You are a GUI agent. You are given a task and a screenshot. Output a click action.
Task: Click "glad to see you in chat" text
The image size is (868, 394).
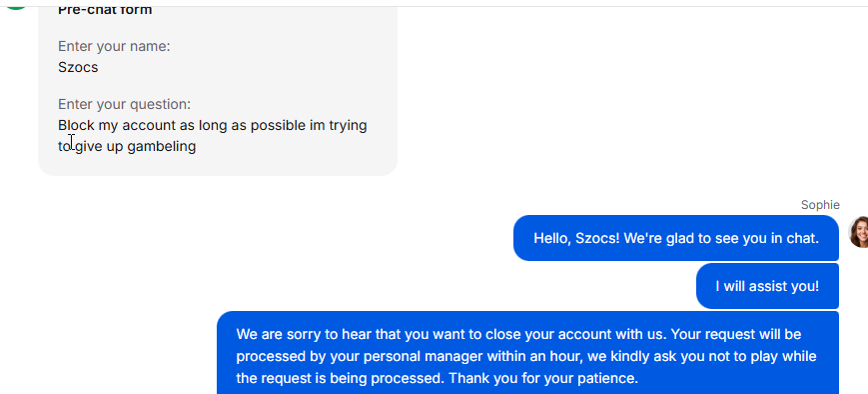pyautogui.click(x=729, y=238)
